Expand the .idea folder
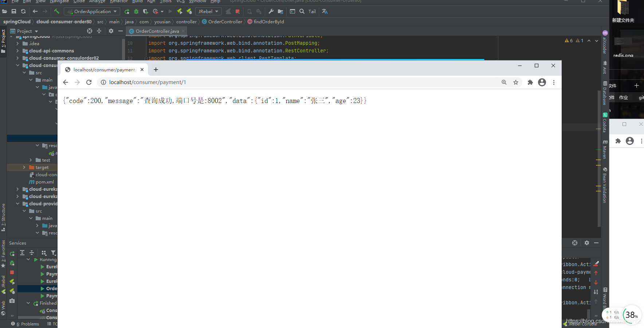The height and width of the screenshot is (328, 644). [x=17, y=43]
